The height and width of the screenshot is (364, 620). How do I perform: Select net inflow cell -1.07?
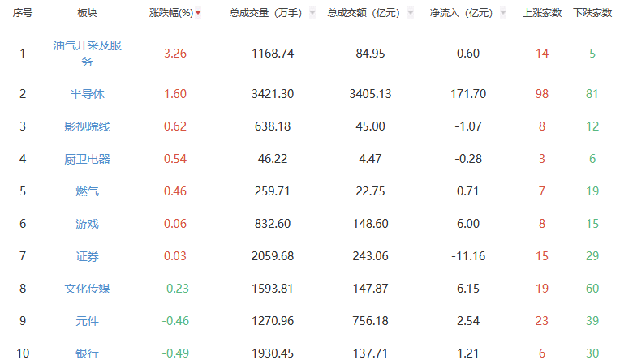point(468,126)
